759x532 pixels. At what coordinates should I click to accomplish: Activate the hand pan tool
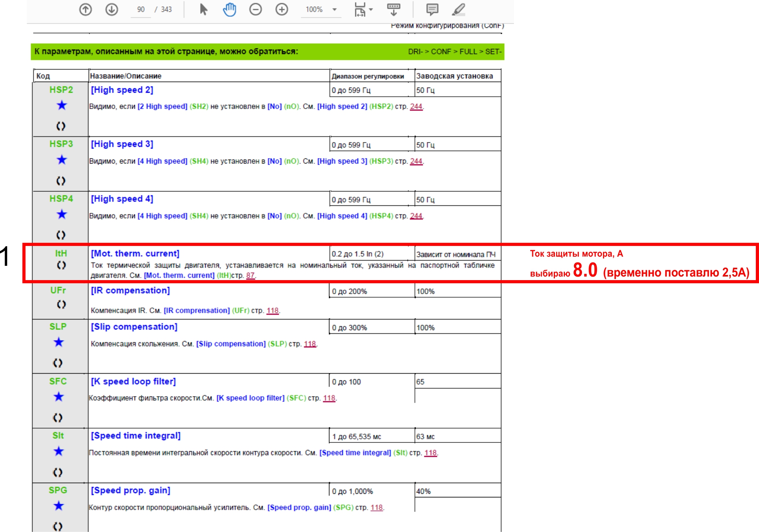pos(230,9)
